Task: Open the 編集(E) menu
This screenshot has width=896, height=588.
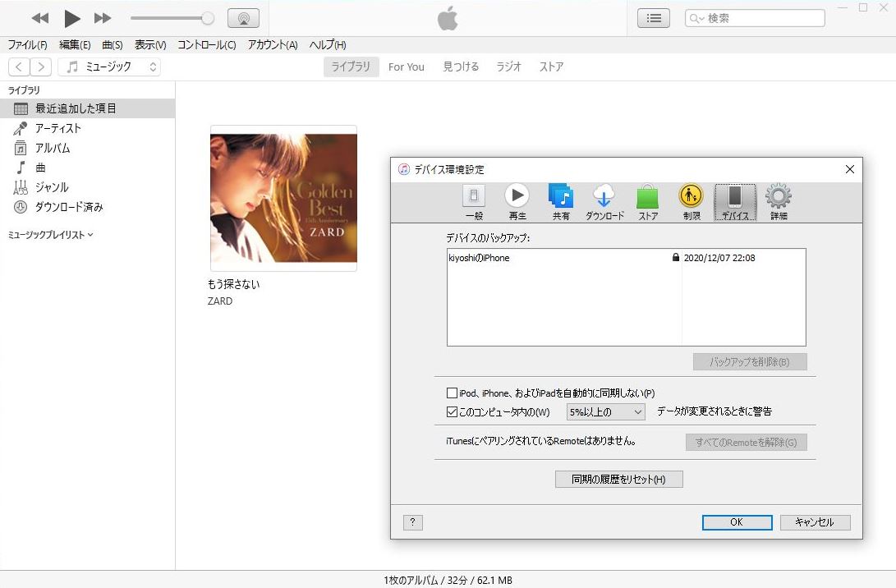Action: coord(75,44)
